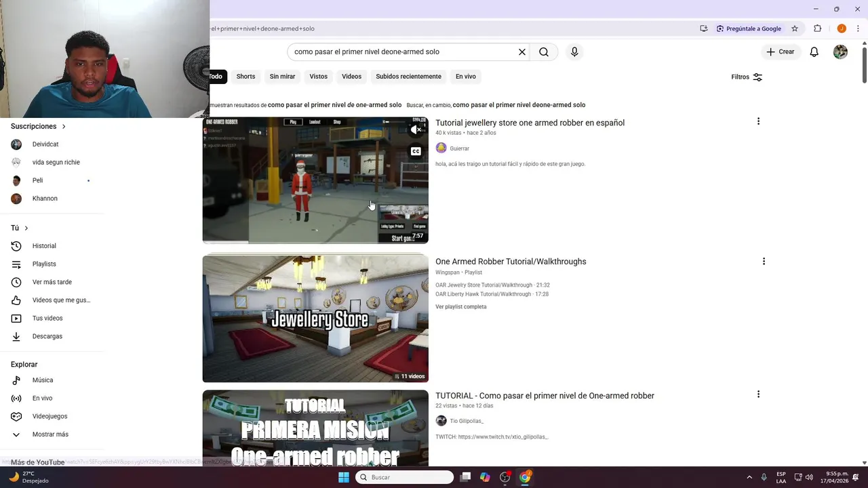Screen dimensions: 868x488
Task: Select the Todo filter chip
Action: point(217,77)
